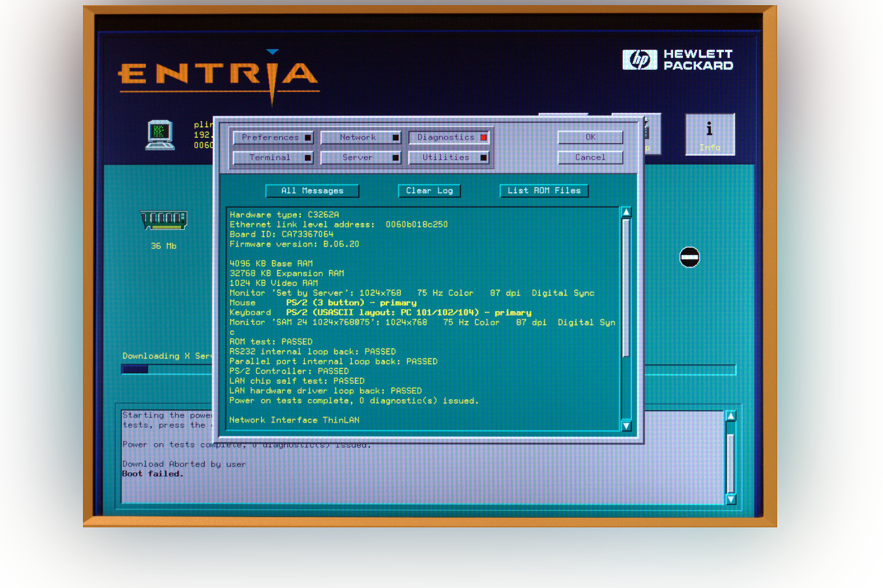Open the Info panel icon

point(710,134)
